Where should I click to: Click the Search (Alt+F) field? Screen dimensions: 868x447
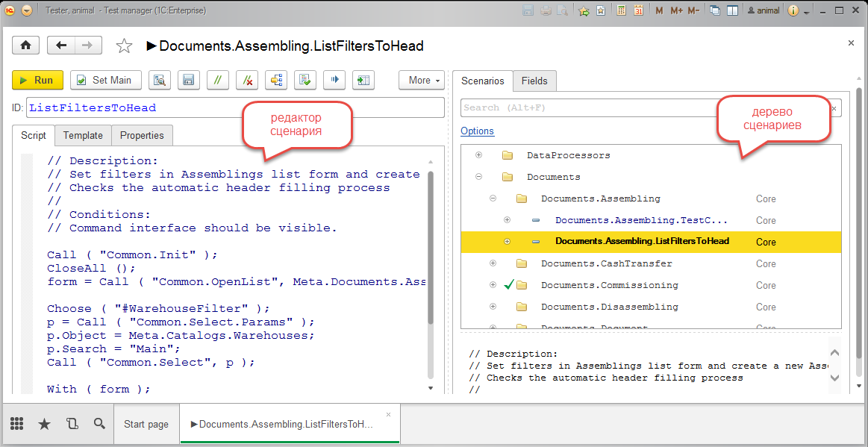(x=645, y=108)
